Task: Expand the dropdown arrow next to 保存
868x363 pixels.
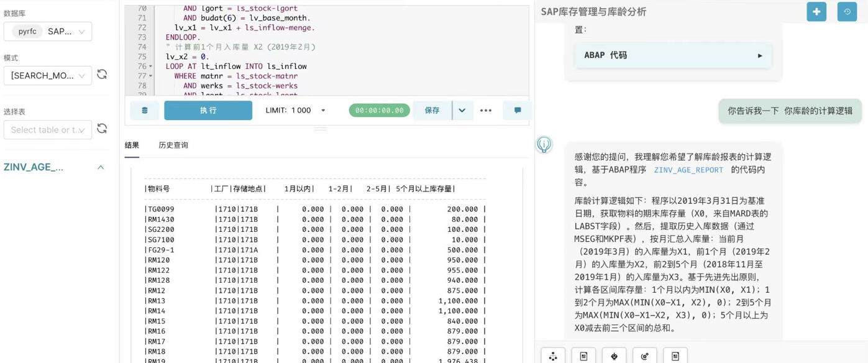Action: point(462,111)
